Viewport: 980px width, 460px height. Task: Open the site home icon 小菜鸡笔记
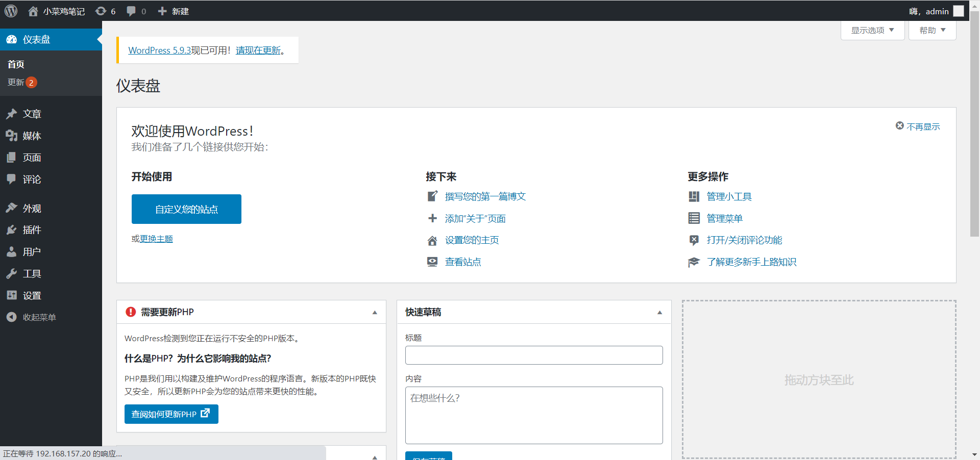33,11
